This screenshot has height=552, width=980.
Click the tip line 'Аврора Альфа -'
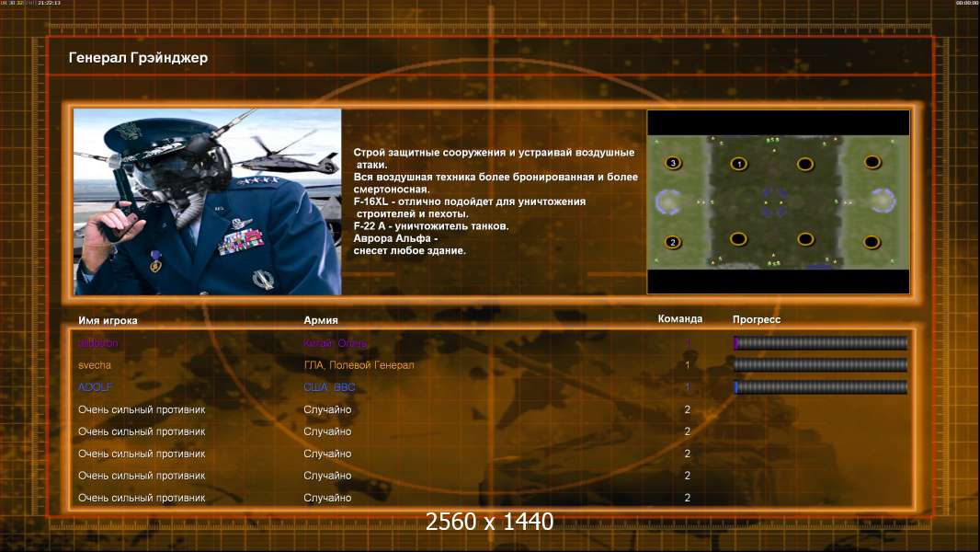[x=395, y=238]
